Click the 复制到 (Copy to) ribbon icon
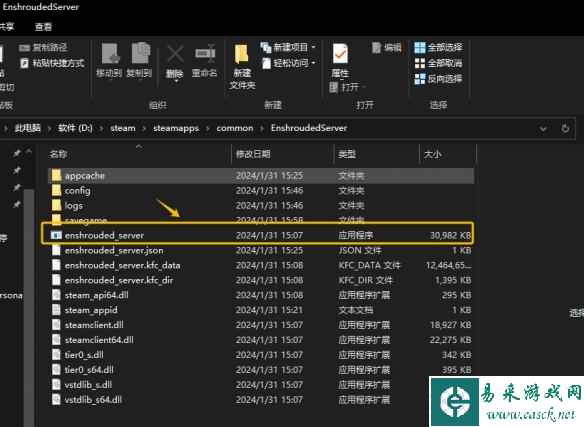This screenshot has height=427, width=584. tap(140, 54)
